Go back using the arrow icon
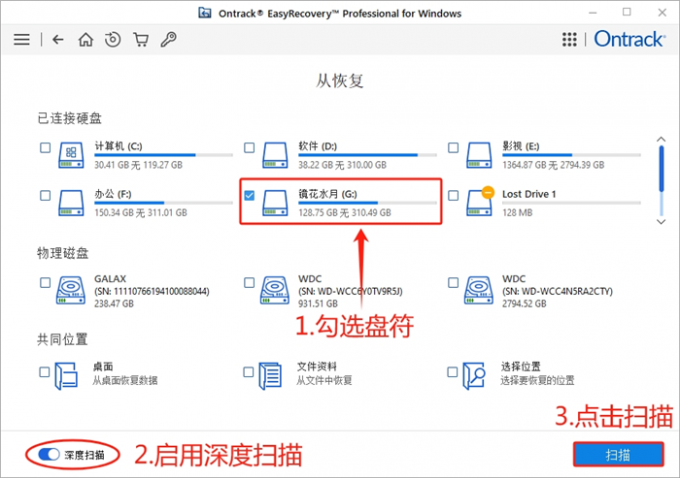The height and width of the screenshot is (478, 680). tap(58, 40)
